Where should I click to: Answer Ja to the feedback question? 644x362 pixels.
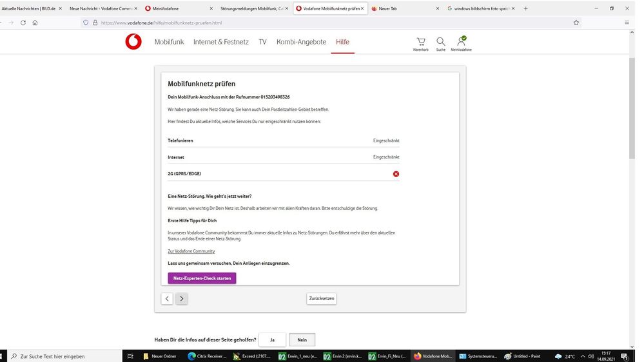tap(272, 340)
